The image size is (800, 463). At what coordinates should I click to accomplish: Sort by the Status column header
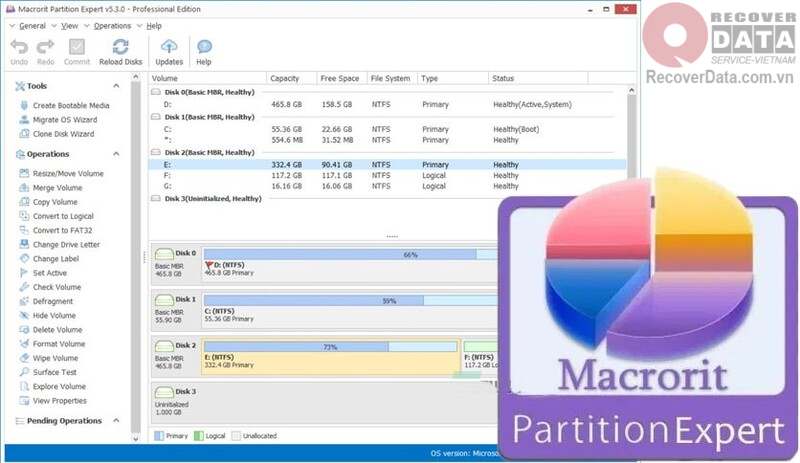(x=538, y=78)
